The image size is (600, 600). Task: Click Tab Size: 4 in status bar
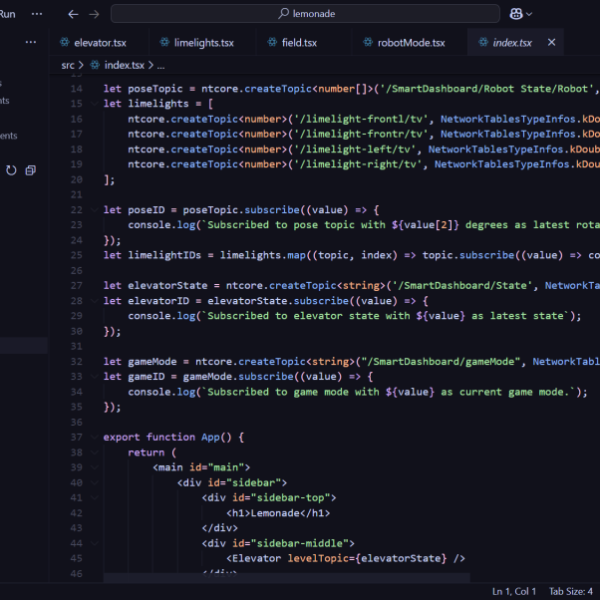[x=571, y=591]
